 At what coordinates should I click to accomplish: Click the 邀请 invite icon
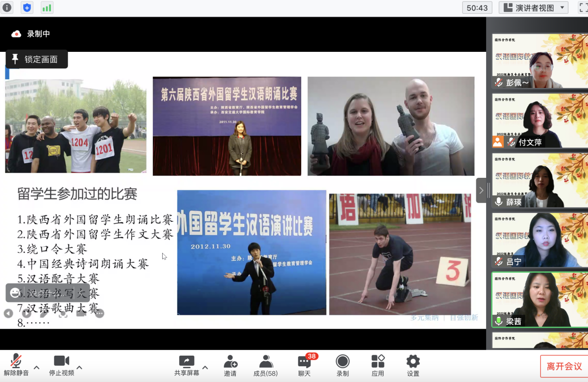tap(230, 365)
